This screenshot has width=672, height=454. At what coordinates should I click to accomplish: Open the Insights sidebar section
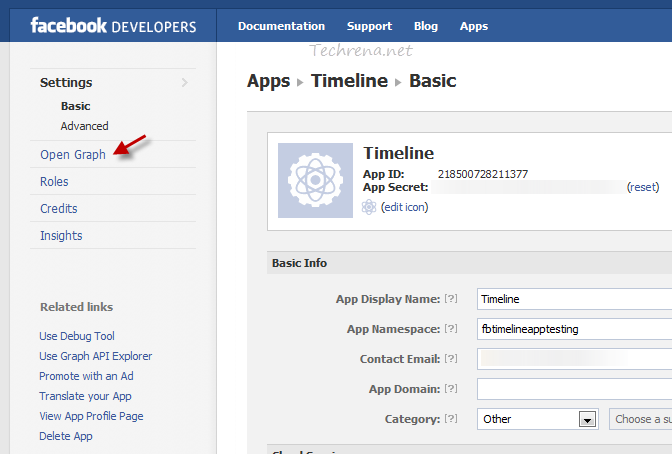point(61,235)
